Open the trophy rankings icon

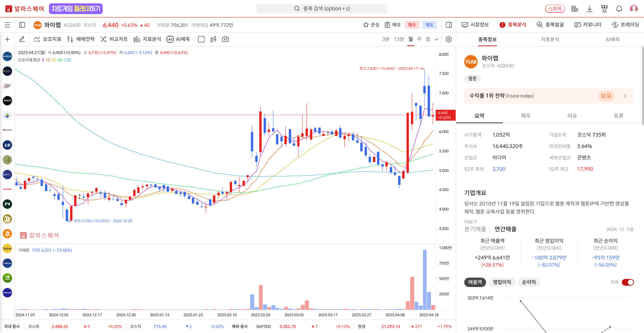pyautogui.click(x=604, y=9)
